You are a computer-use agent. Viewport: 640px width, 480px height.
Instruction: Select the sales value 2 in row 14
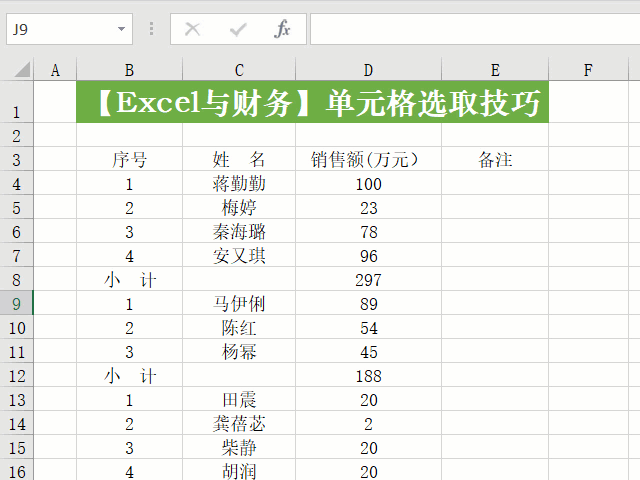[x=369, y=423]
